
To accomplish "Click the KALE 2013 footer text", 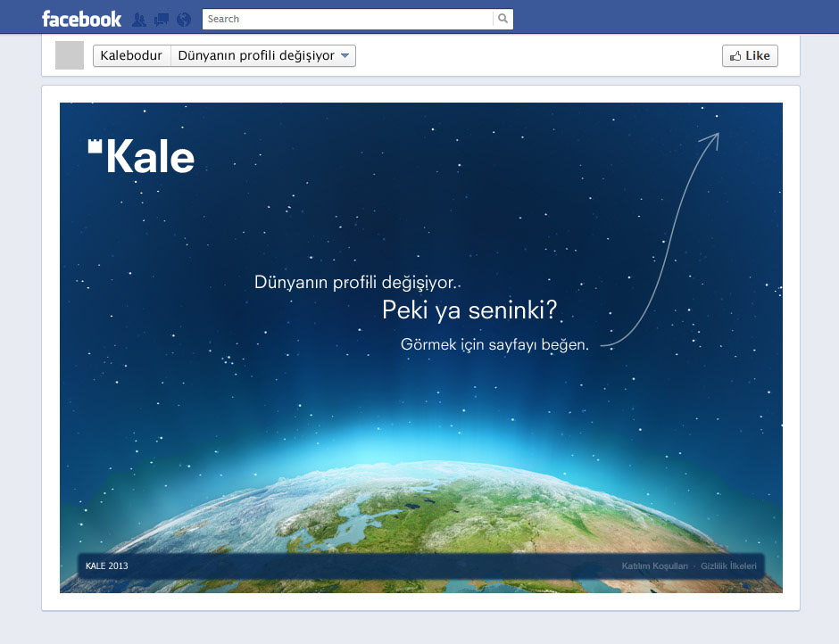I will (x=107, y=566).
